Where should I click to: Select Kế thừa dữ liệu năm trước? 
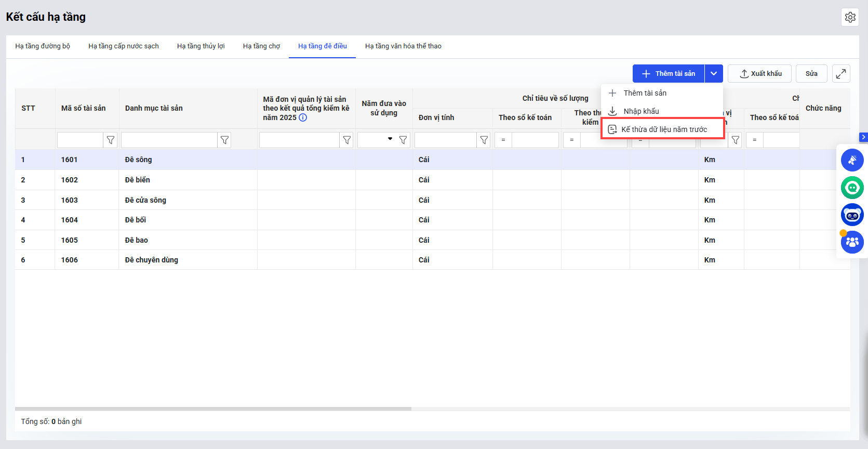[663, 129]
